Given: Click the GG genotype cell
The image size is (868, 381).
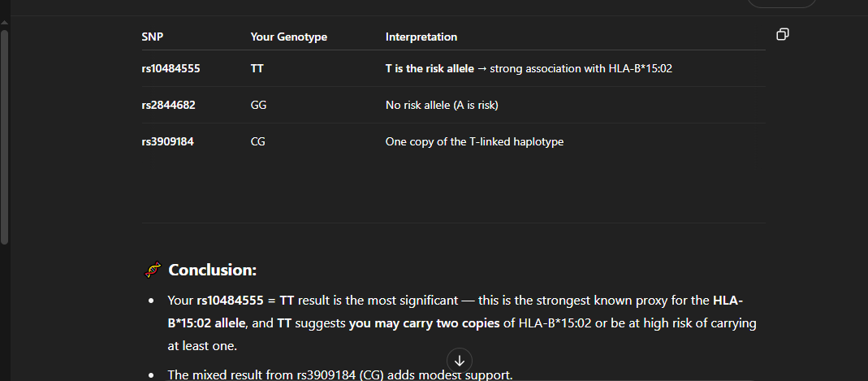Looking at the screenshot, I should 258,106.
